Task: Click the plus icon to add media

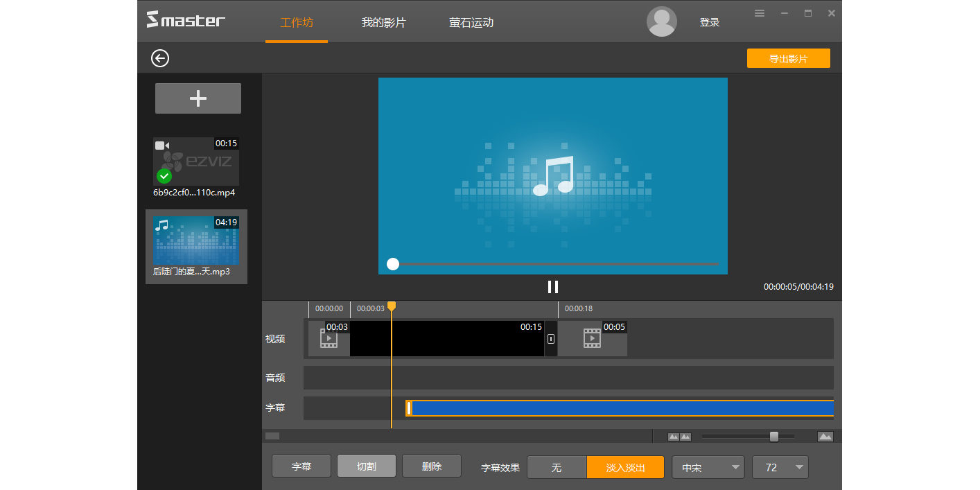Action: [x=198, y=98]
